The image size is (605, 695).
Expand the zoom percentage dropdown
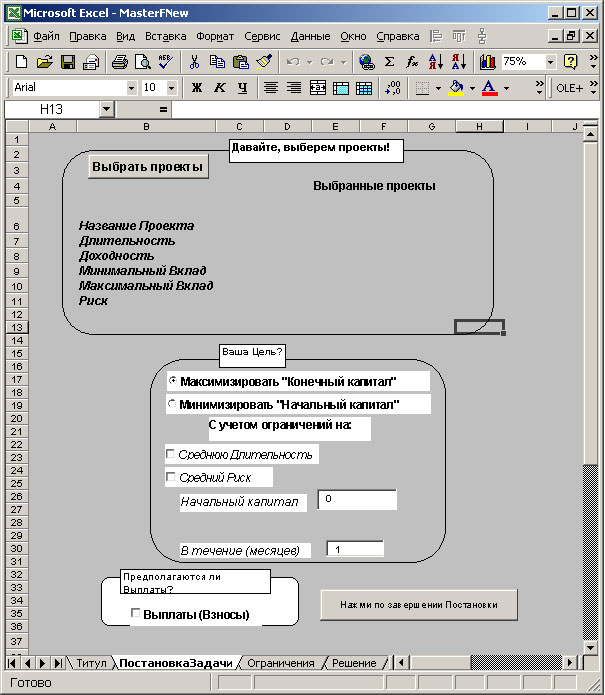click(550, 62)
